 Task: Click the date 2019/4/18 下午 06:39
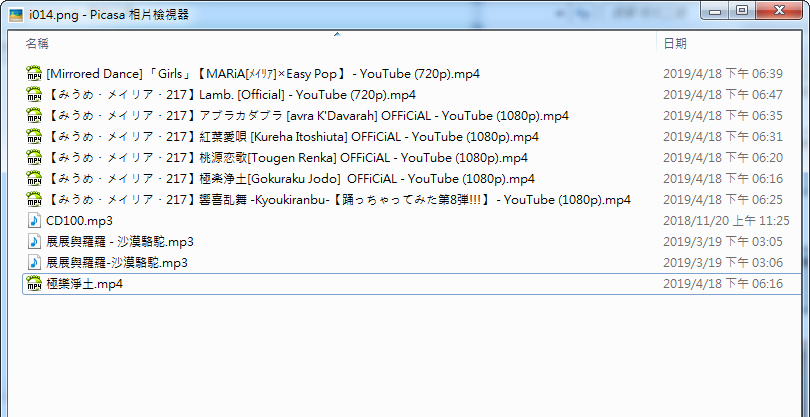(723, 74)
